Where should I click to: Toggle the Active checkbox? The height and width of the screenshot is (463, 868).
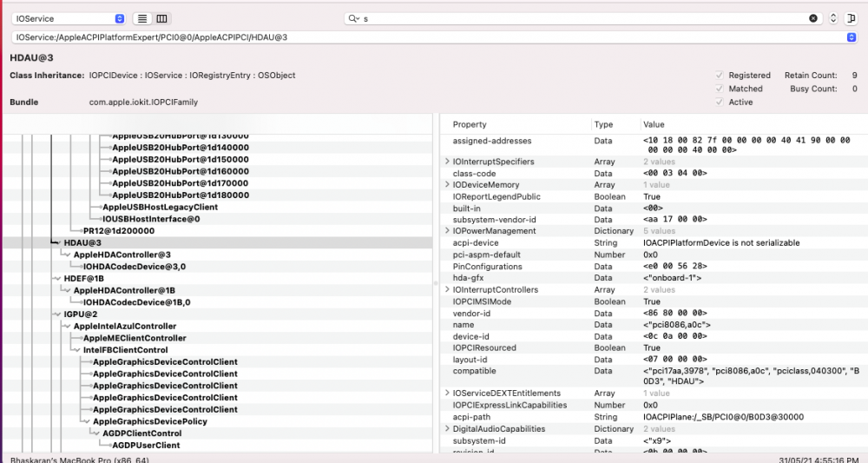tap(719, 102)
